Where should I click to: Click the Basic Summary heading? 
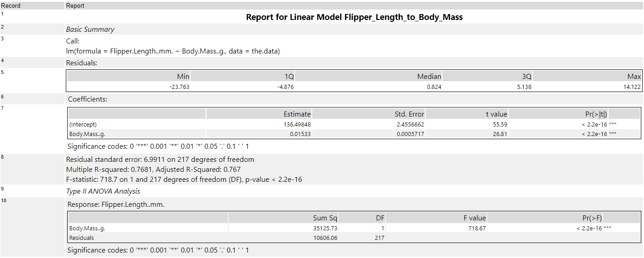click(x=90, y=29)
